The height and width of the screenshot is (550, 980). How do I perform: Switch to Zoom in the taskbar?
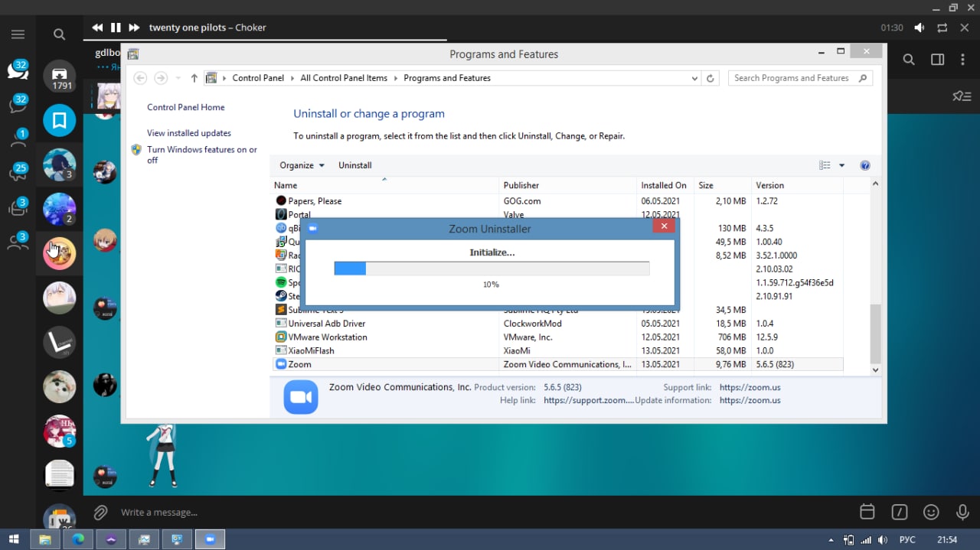(210, 539)
